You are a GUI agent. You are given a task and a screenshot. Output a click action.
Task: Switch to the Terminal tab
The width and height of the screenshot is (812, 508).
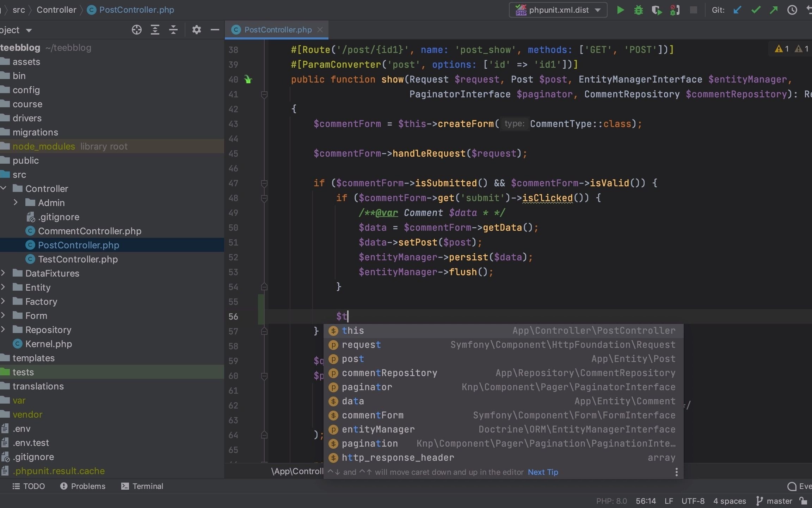(142, 486)
